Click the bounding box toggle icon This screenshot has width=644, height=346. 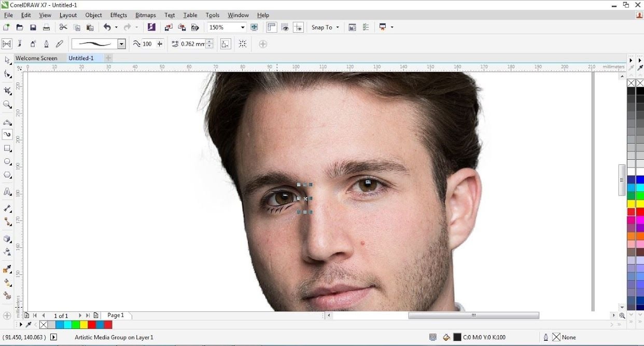click(x=243, y=44)
